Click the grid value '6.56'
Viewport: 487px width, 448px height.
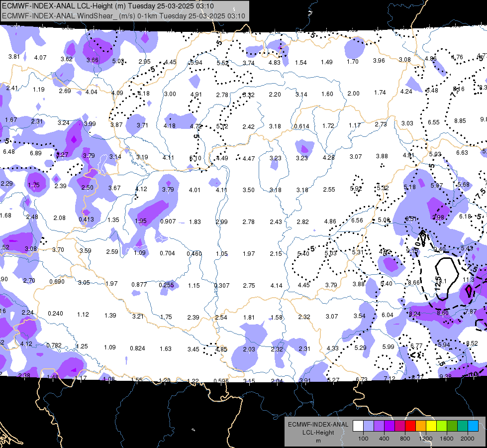(357, 220)
